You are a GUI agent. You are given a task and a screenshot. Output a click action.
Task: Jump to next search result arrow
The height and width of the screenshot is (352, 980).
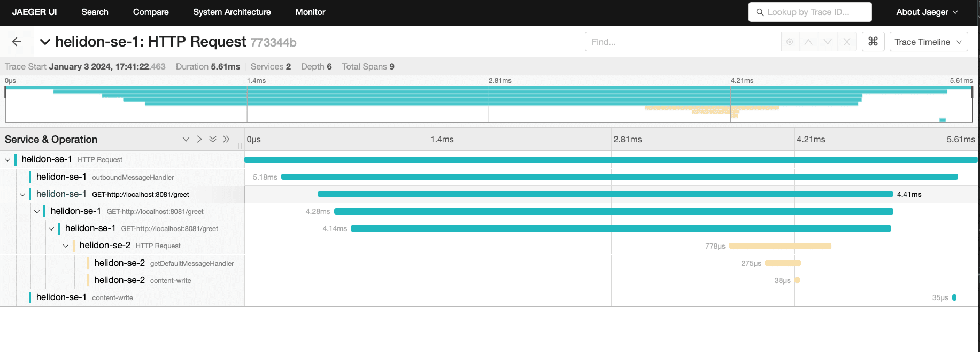(x=828, y=42)
